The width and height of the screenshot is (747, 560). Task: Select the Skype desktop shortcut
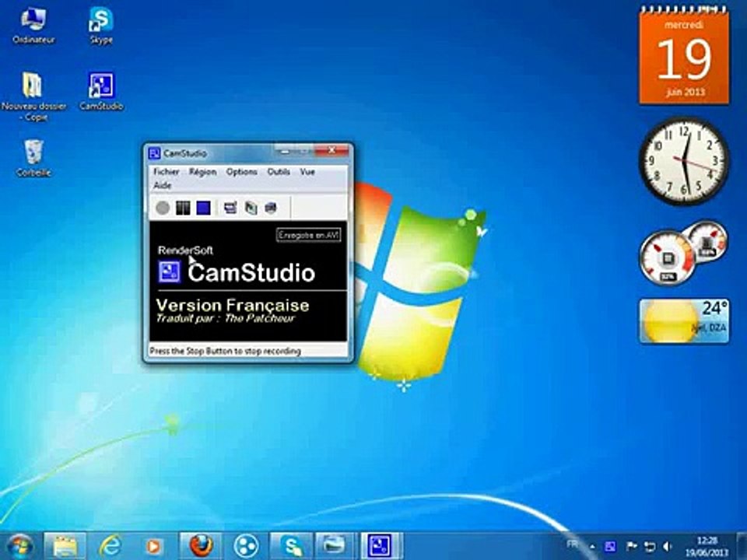[x=101, y=26]
